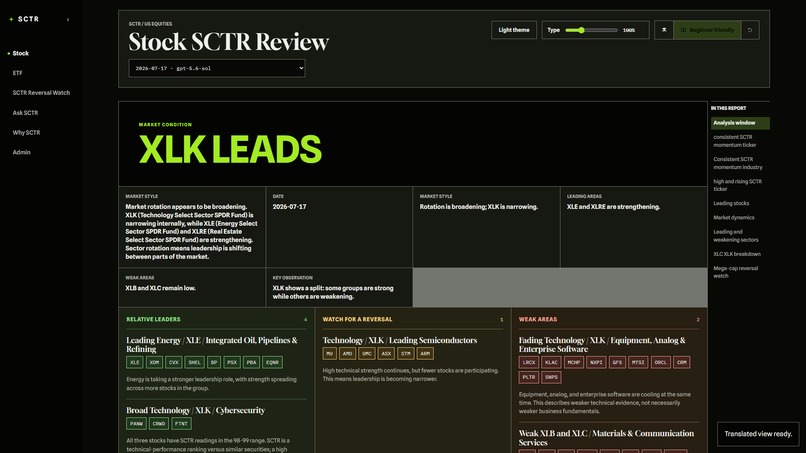
Task: Click the PBA ticker chip
Action: tap(251, 363)
